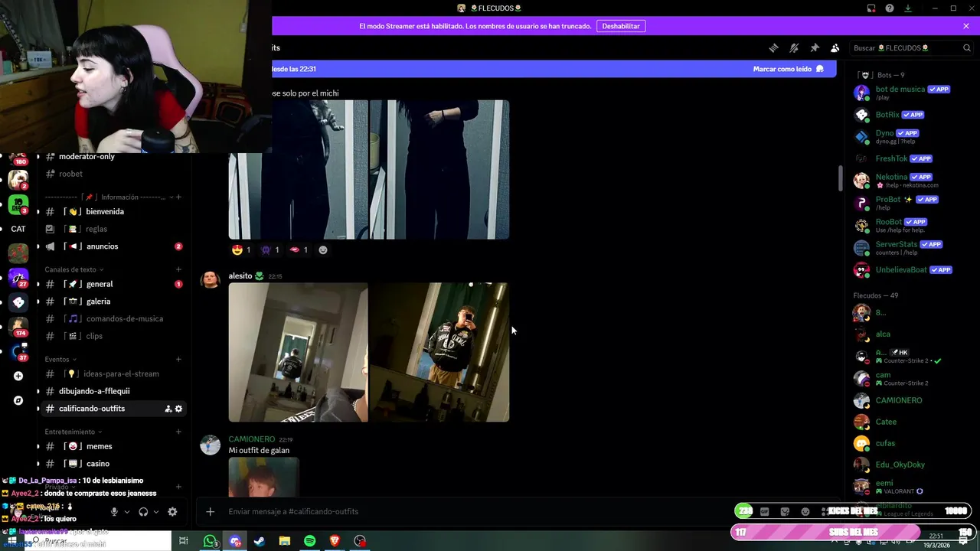Open alesito's username profile
Screen dimensions: 980x551
click(x=240, y=275)
